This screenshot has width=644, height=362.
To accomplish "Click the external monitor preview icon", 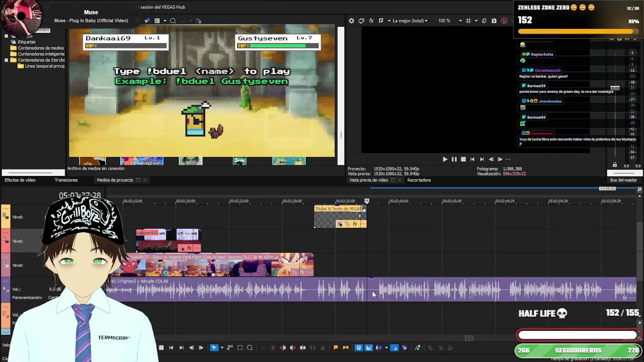I will coord(361,21).
